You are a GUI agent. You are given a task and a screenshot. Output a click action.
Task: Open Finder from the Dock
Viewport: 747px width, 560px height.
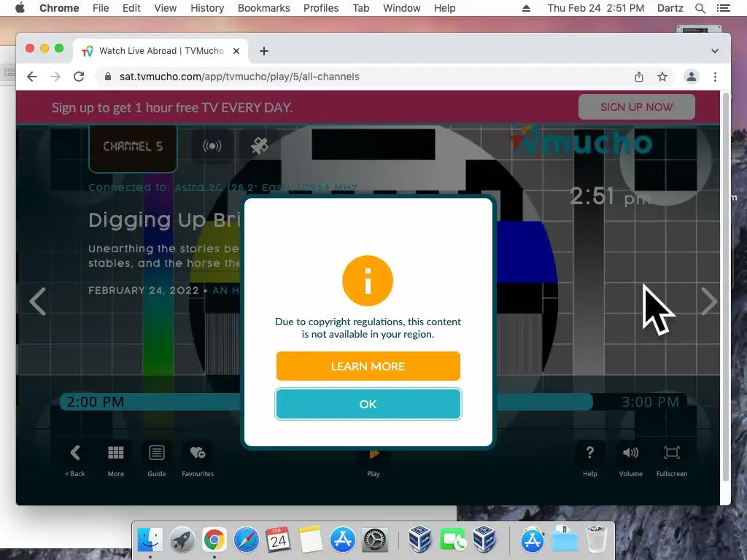[150, 540]
